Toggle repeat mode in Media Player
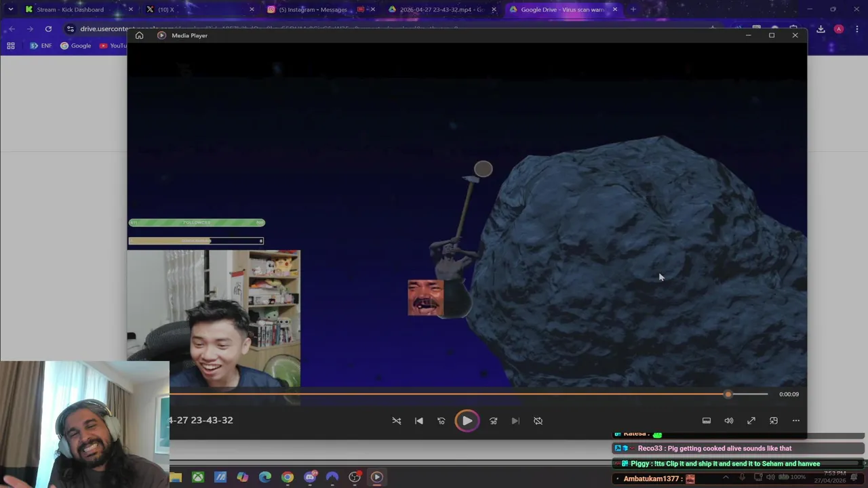 point(538,421)
